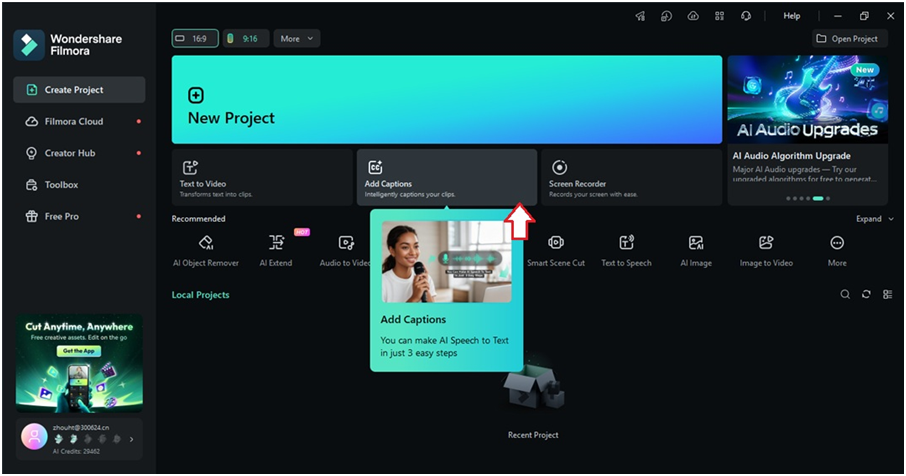Click the active banner carousel dot
This screenshot has width=906, height=476.
[x=818, y=199]
